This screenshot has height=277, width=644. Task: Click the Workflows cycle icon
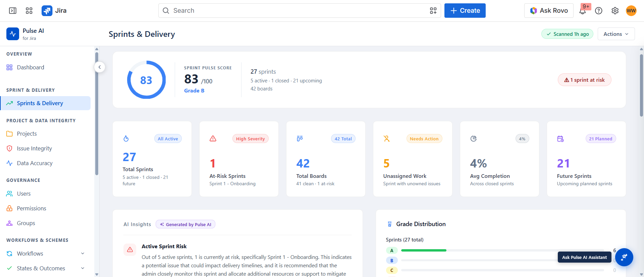coord(9,254)
